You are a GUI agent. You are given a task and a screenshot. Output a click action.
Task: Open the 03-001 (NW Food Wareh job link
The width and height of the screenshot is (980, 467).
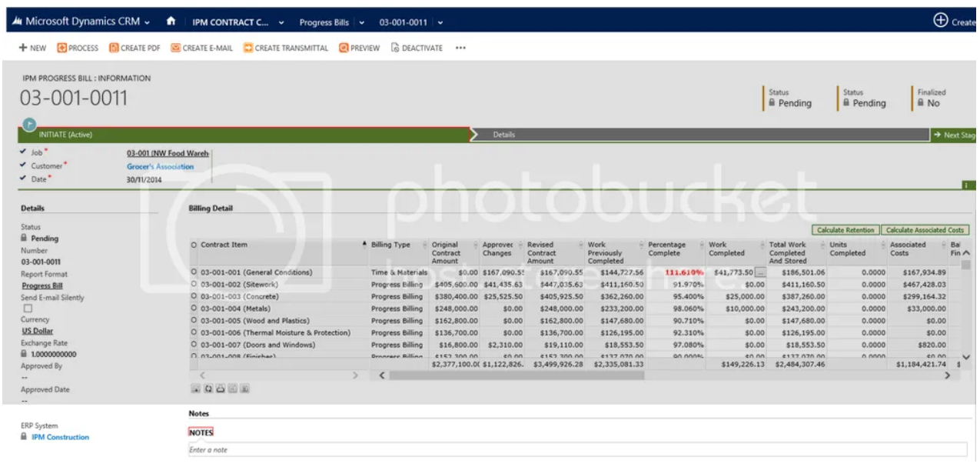pyautogui.click(x=168, y=154)
